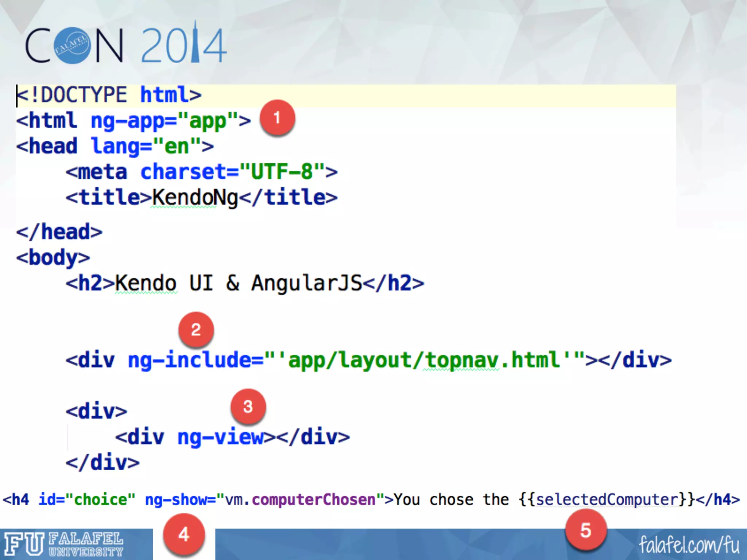The width and height of the screenshot is (747, 560).
Task: Click the DOCTYPE html highlighted line
Action: click(x=109, y=96)
